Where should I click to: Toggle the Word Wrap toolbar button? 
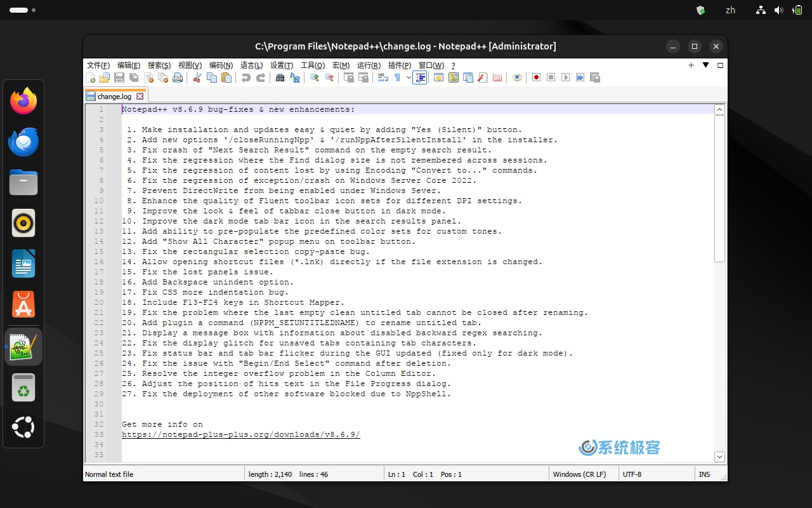click(383, 77)
